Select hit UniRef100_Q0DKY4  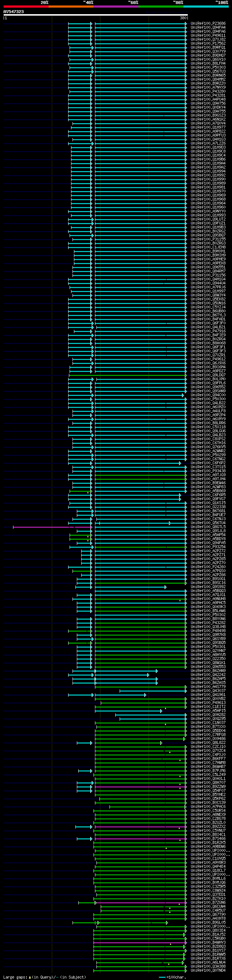click(x=208, y=107)
